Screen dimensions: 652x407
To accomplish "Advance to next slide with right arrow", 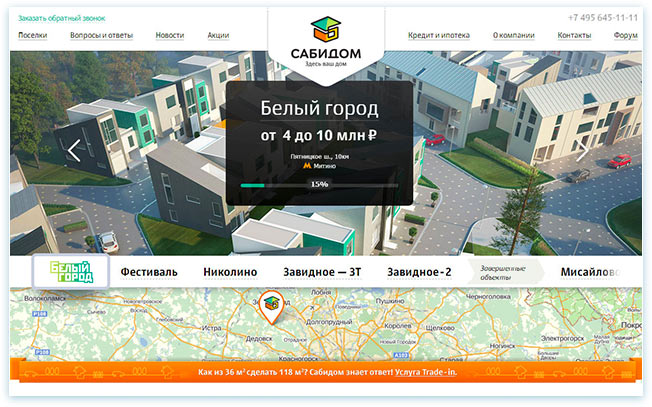I will 581,150.
